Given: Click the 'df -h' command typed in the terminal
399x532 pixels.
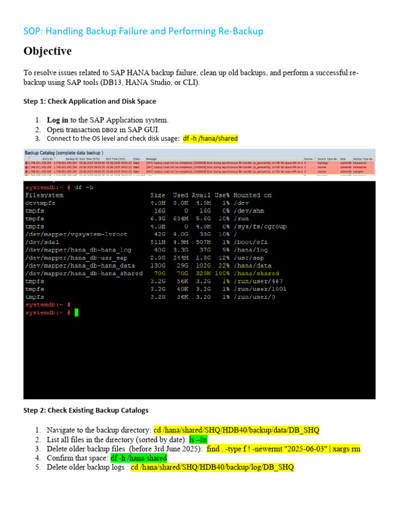Looking at the screenshot, I should [84, 187].
